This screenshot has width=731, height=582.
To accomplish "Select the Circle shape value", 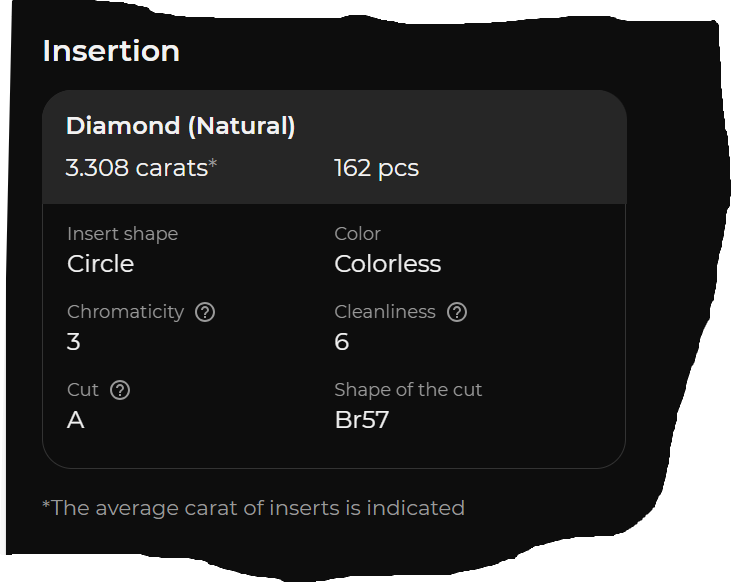I will pyautogui.click(x=100, y=264).
